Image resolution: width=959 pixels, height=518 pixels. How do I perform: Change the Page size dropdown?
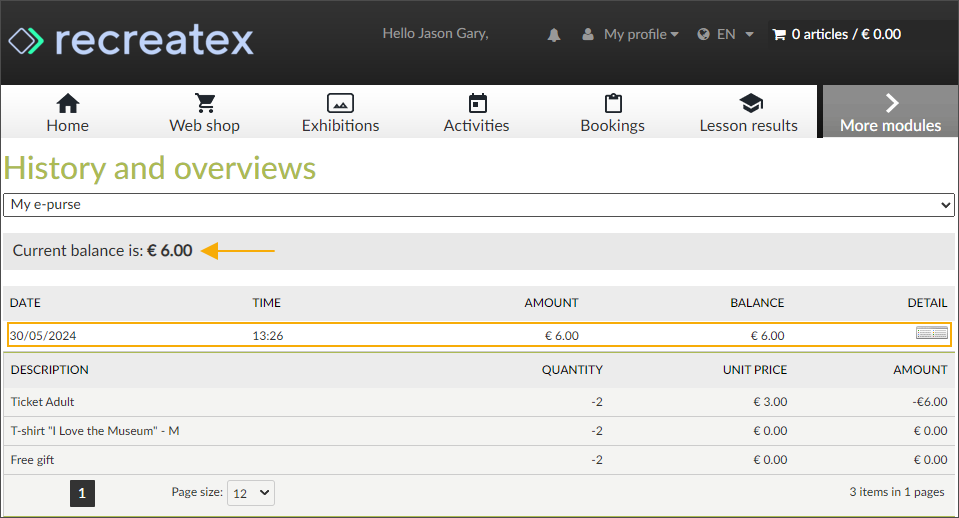point(250,492)
